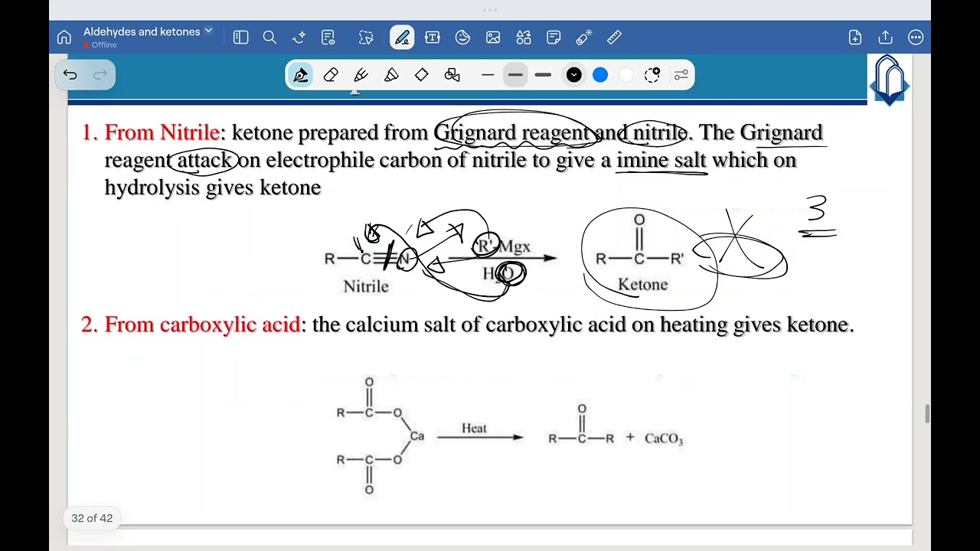Click the 'Ca' atom in the calcium salt
Image resolution: width=980 pixels, height=551 pixels.
coord(416,436)
